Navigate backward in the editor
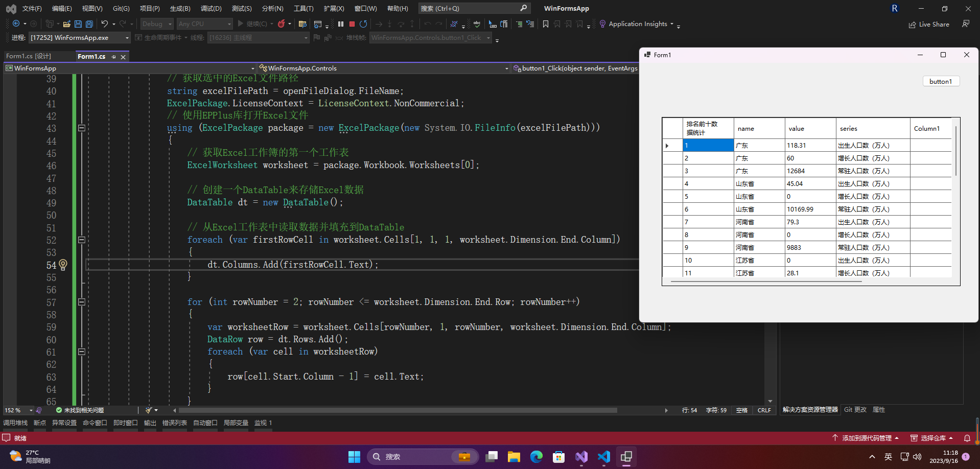 point(16,24)
